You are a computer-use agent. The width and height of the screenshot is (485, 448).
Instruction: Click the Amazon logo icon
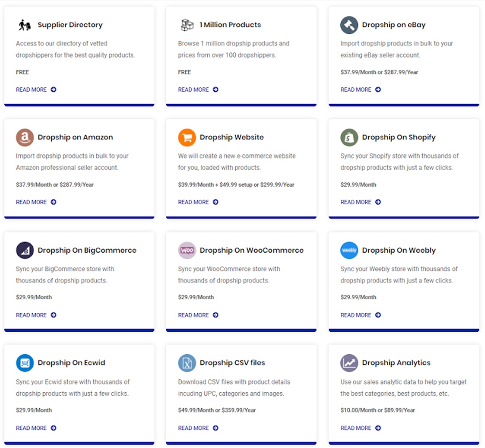[25, 137]
